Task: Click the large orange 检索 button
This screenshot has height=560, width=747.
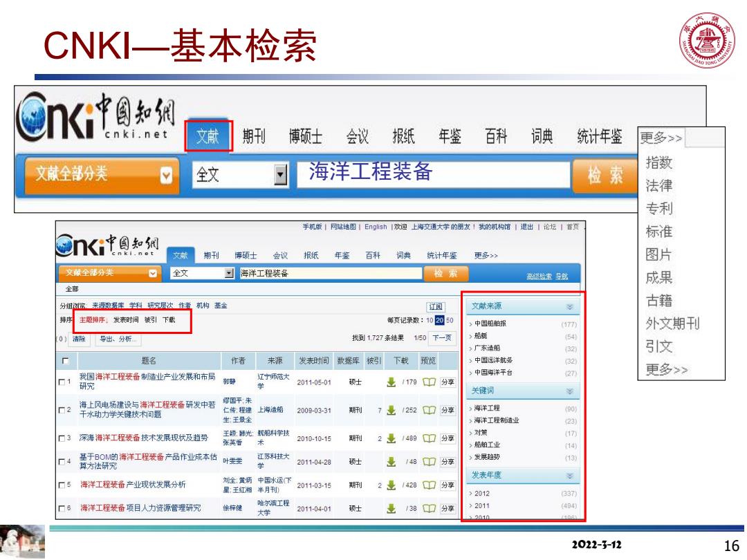Action: [605, 175]
